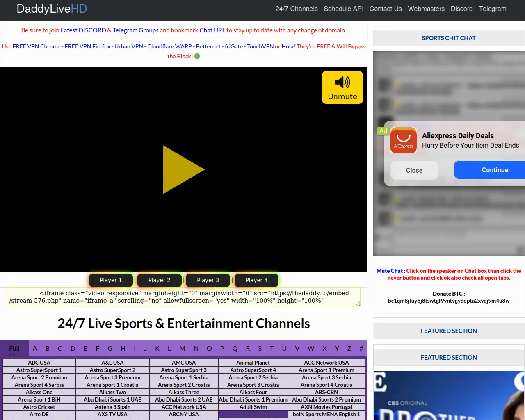
Task: Filter channels by letter M
Action: (x=183, y=349)
